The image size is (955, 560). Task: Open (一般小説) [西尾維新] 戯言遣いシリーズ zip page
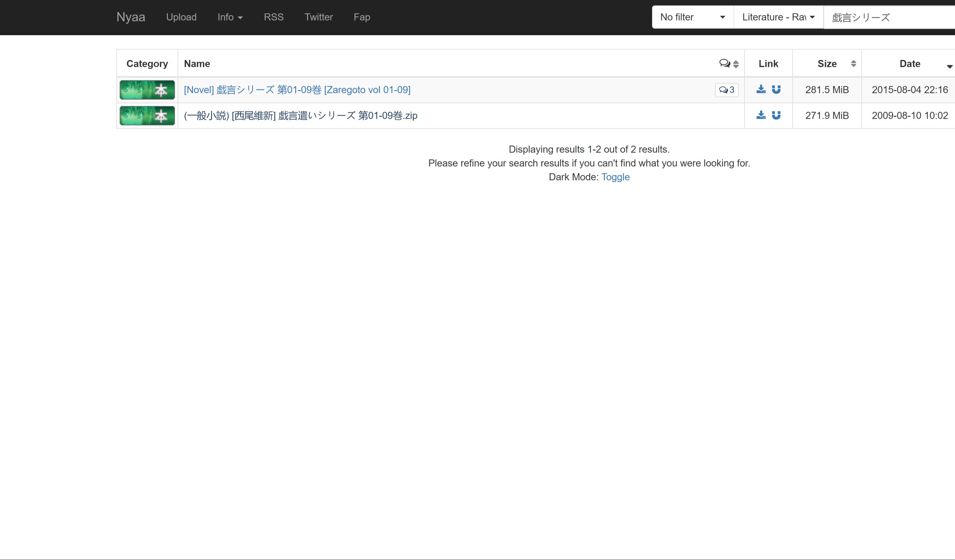pos(300,116)
